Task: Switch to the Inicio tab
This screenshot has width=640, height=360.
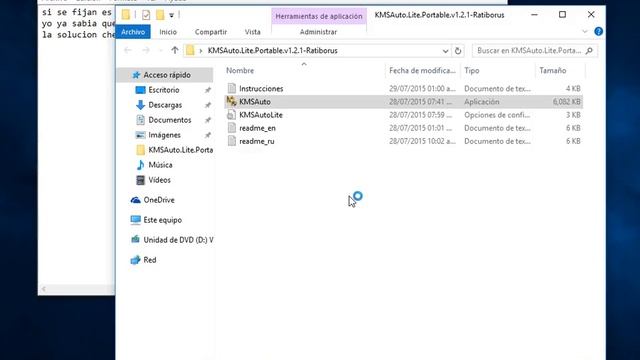Action: pyautogui.click(x=168, y=32)
